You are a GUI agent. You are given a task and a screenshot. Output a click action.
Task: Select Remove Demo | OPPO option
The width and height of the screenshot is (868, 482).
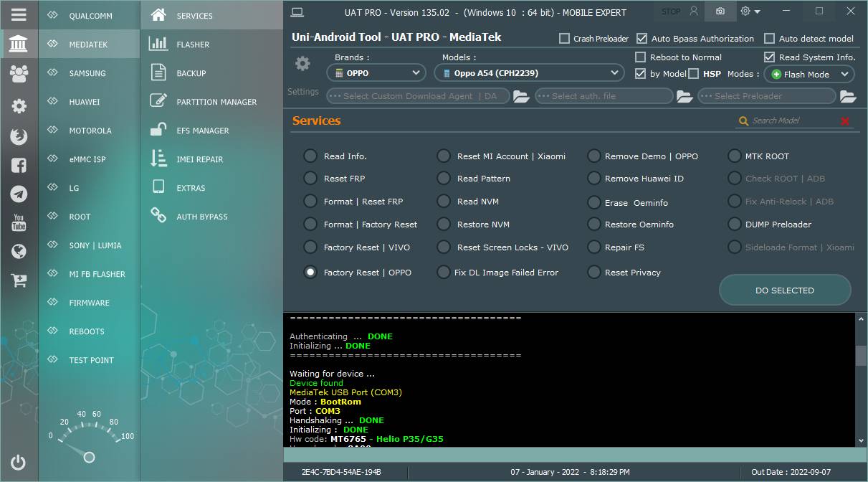594,156
